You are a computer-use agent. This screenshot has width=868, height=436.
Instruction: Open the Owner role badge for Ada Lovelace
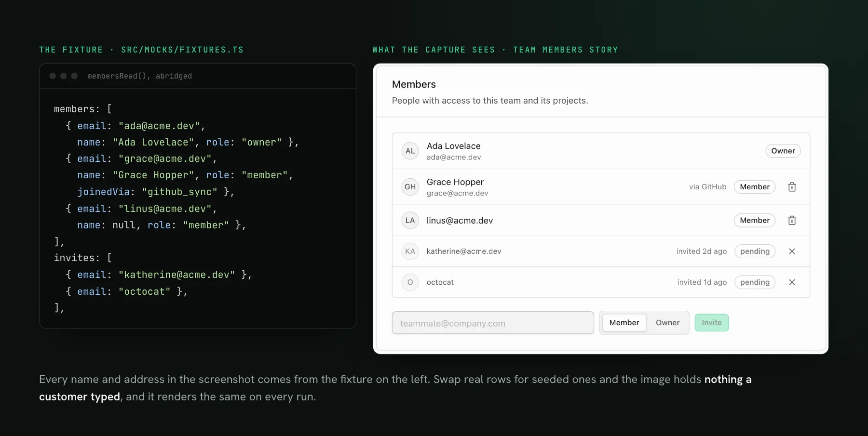pos(783,151)
